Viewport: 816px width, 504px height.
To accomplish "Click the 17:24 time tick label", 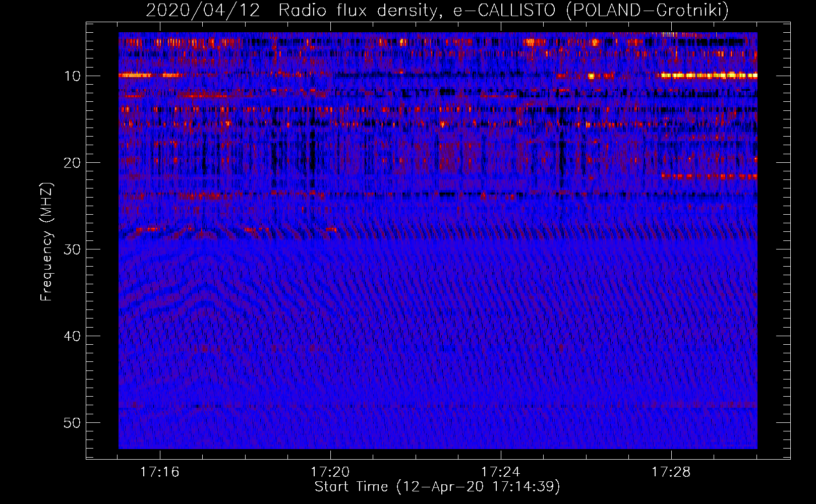I will pos(501,472).
